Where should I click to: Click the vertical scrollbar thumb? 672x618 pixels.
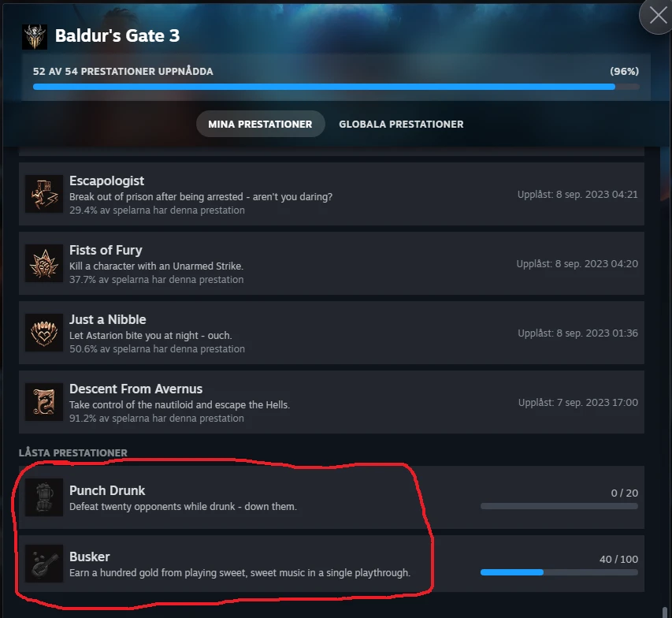pyautogui.click(x=665, y=612)
